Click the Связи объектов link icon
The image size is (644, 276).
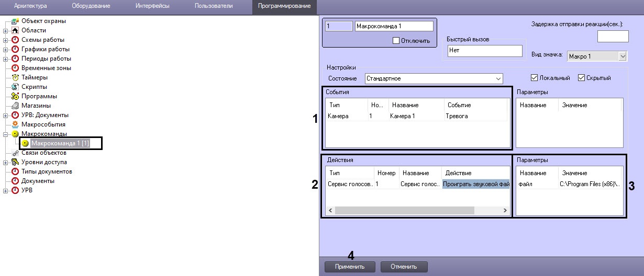tap(15, 153)
